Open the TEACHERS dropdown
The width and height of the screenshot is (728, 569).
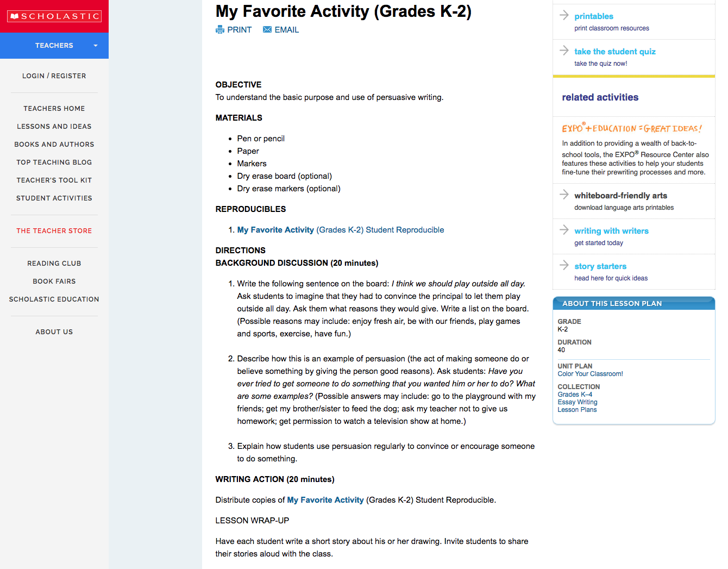click(54, 45)
